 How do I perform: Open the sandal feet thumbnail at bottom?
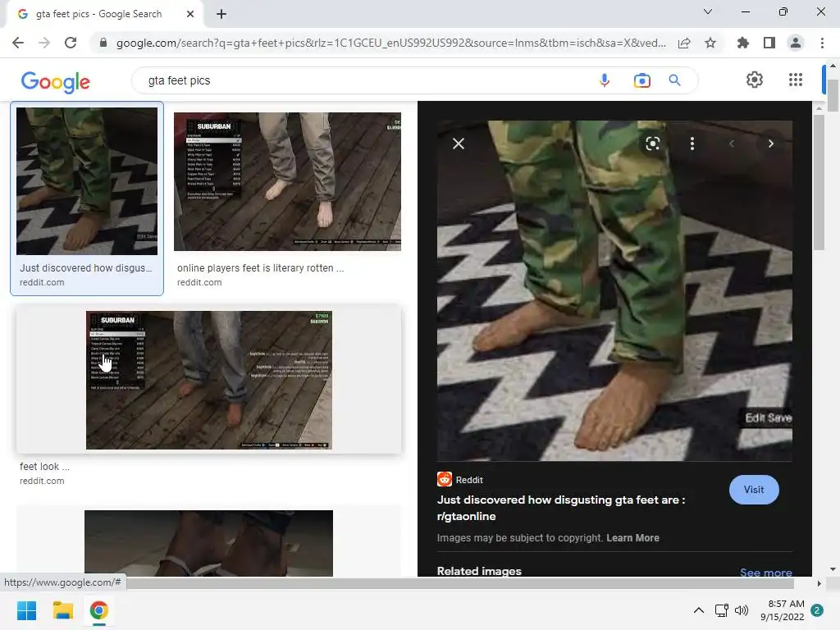point(208,543)
